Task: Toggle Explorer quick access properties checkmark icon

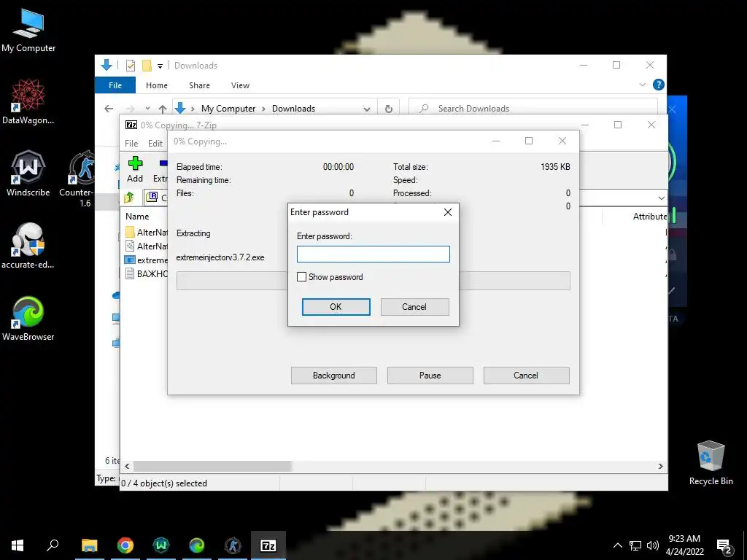Action: coord(130,66)
